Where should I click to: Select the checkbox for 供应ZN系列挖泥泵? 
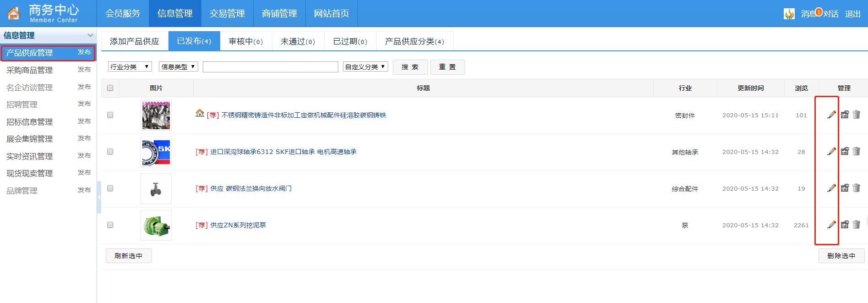tap(110, 225)
